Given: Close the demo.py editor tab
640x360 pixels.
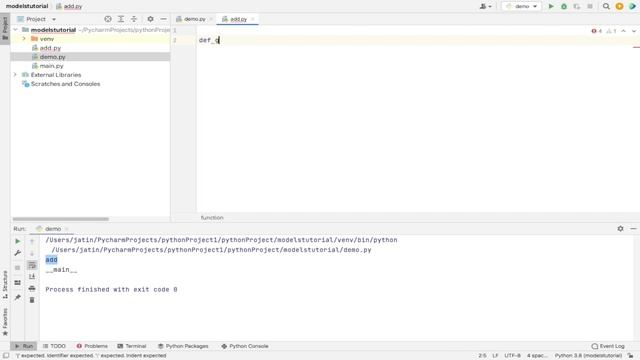Looking at the screenshot, I should pyautogui.click(x=211, y=19).
